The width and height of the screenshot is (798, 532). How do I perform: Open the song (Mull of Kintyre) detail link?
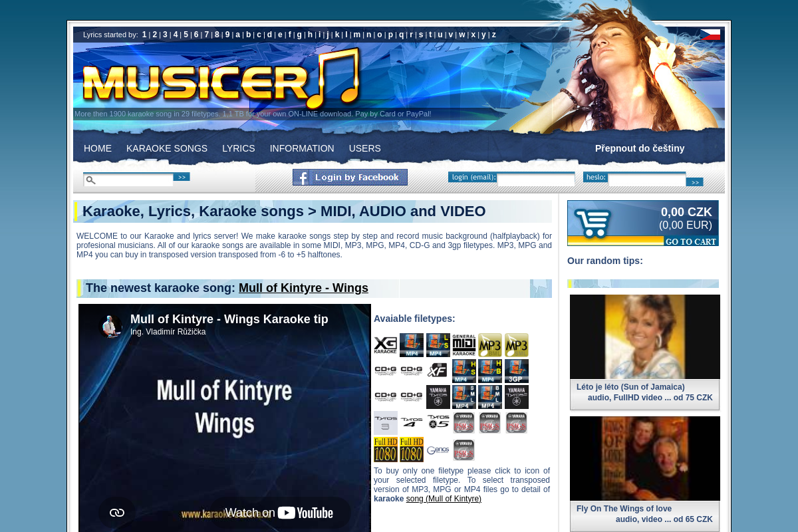444,499
